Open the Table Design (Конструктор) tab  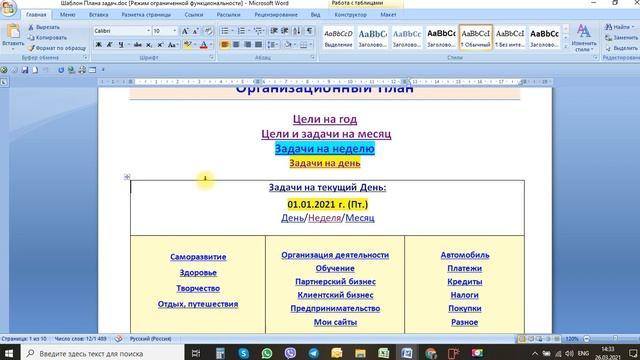(x=350, y=15)
